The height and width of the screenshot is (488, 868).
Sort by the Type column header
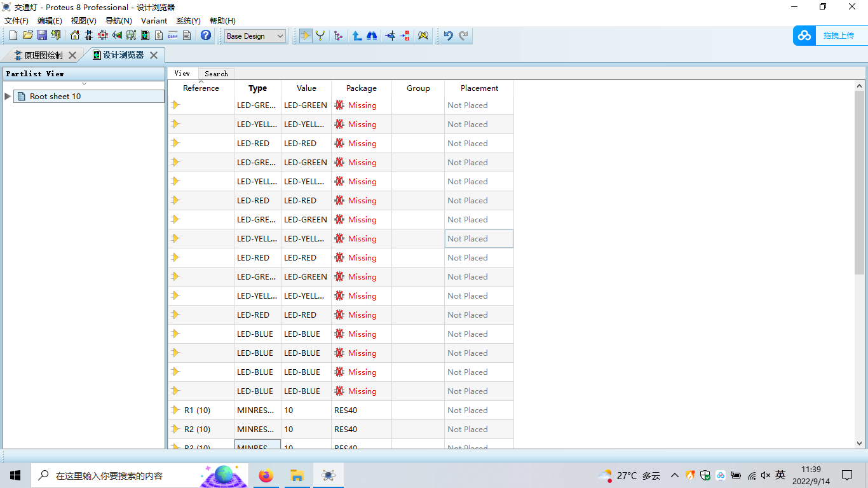tap(257, 88)
